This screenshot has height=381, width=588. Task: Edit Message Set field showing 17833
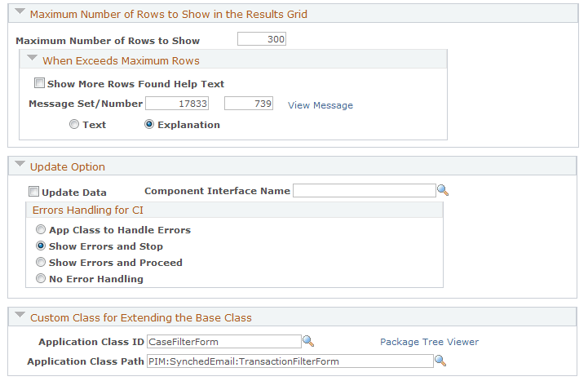pos(177,104)
